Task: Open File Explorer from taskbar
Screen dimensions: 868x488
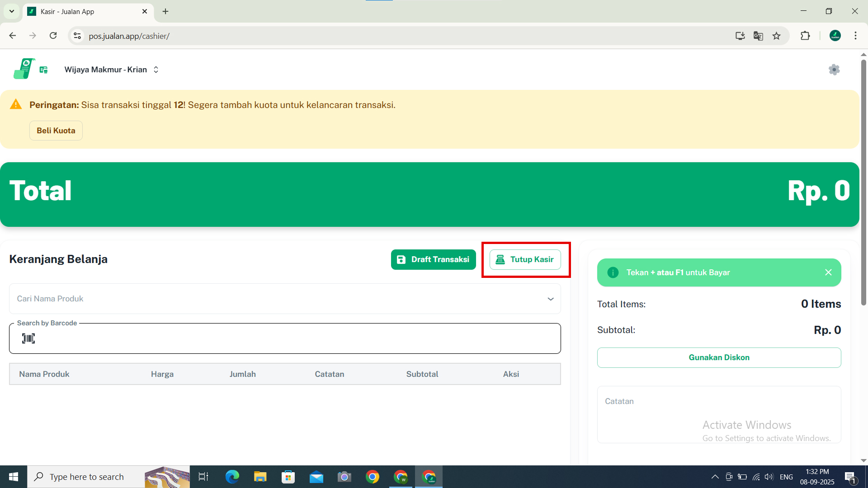Action: [260, 477]
